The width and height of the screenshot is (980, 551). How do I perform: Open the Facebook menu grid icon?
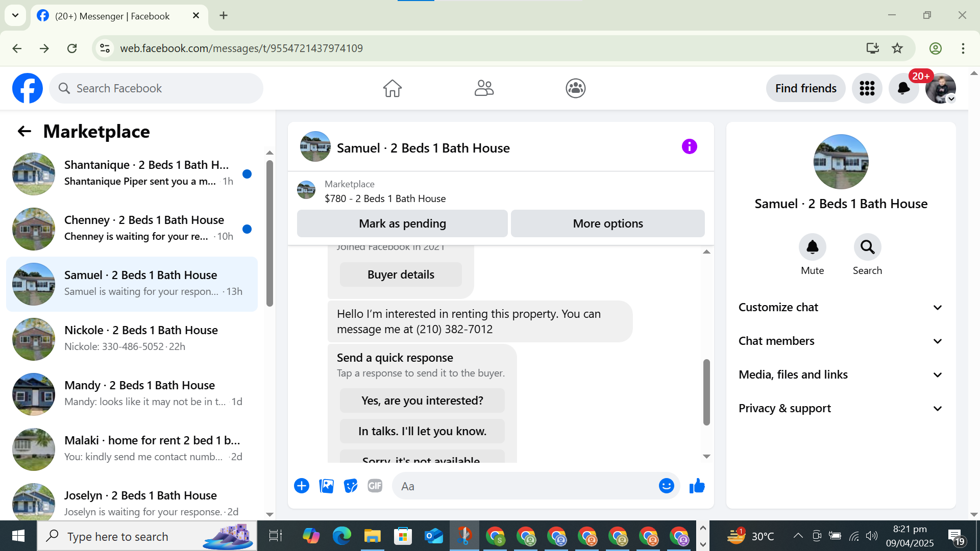coord(867,88)
